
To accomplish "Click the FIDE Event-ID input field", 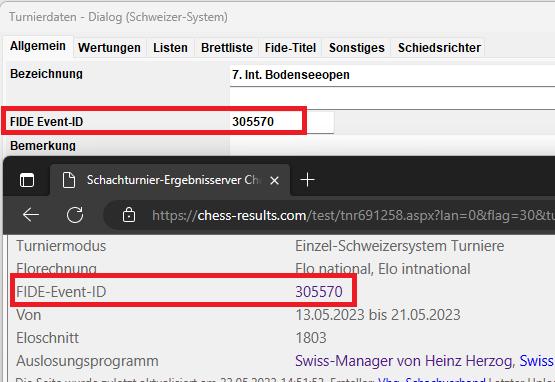I will click(x=282, y=122).
